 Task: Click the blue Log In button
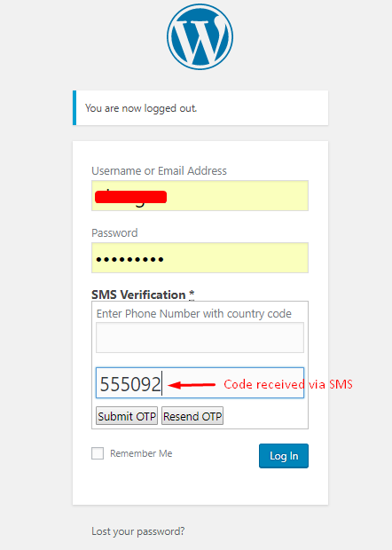[284, 456]
